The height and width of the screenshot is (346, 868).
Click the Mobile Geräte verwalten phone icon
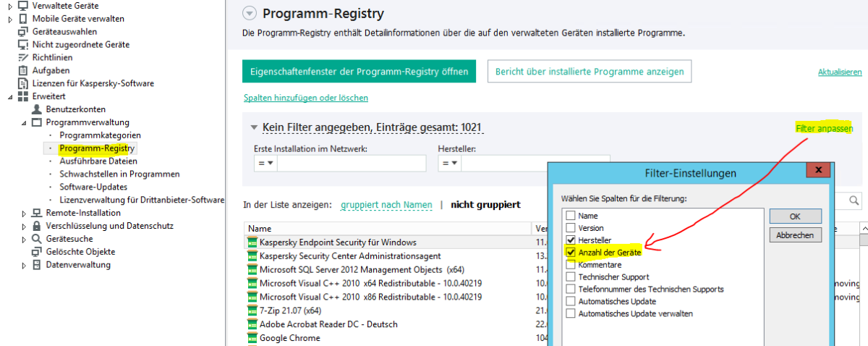pyautogui.click(x=23, y=18)
